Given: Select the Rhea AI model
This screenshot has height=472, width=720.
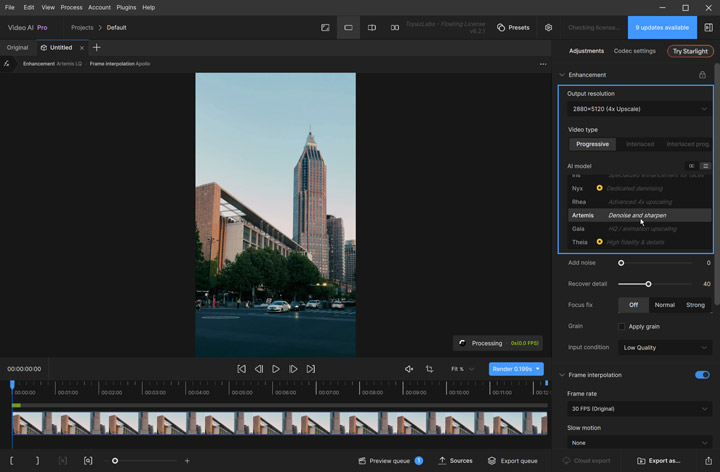Looking at the screenshot, I should [x=639, y=202].
